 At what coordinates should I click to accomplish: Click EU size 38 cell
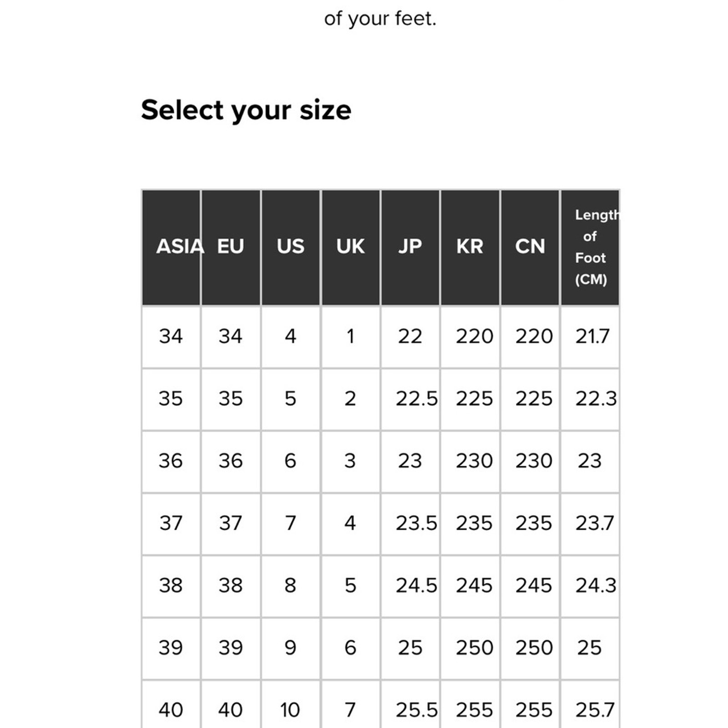point(231,586)
